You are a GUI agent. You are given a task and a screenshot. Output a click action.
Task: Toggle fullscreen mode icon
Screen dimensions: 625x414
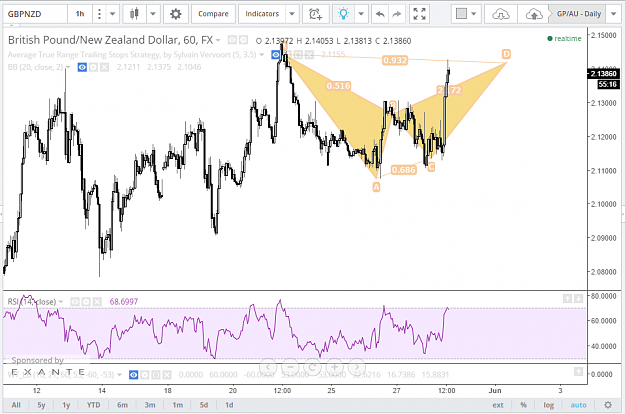pos(419,14)
